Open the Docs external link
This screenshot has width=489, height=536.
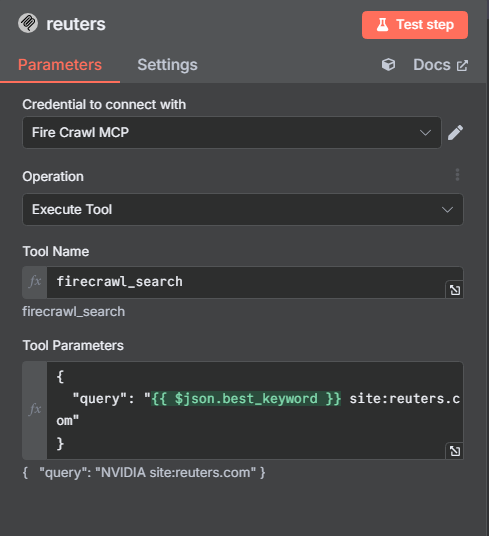coord(441,65)
